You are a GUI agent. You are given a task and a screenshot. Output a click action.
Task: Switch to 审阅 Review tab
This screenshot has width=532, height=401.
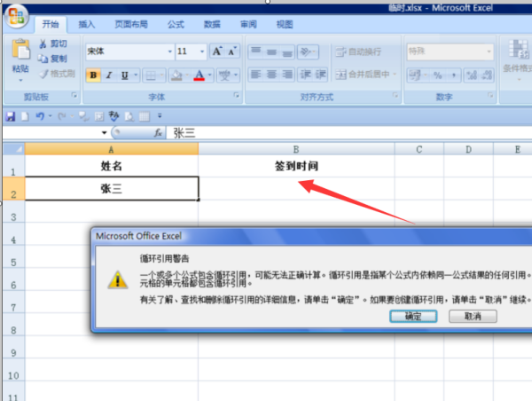pos(248,25)
